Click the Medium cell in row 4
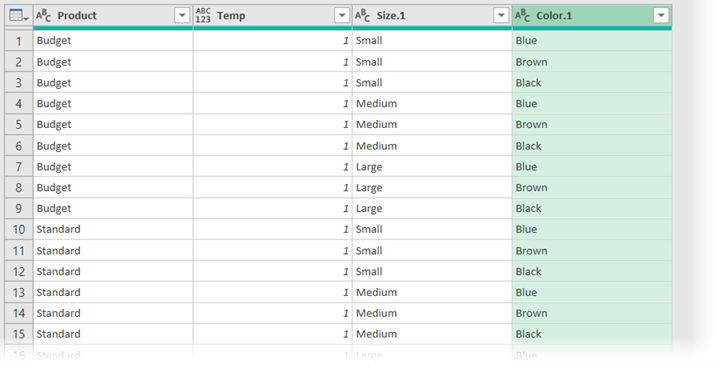 [432, 104]
